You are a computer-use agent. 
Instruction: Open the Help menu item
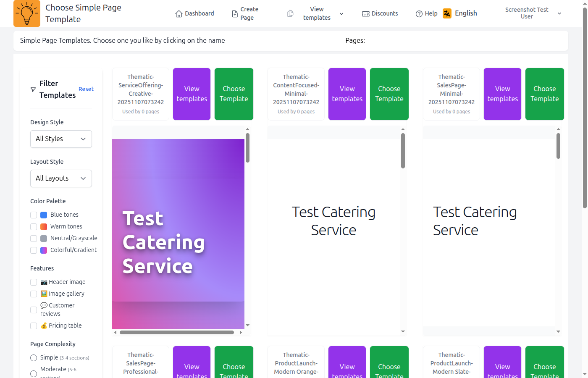pos(427,13)
